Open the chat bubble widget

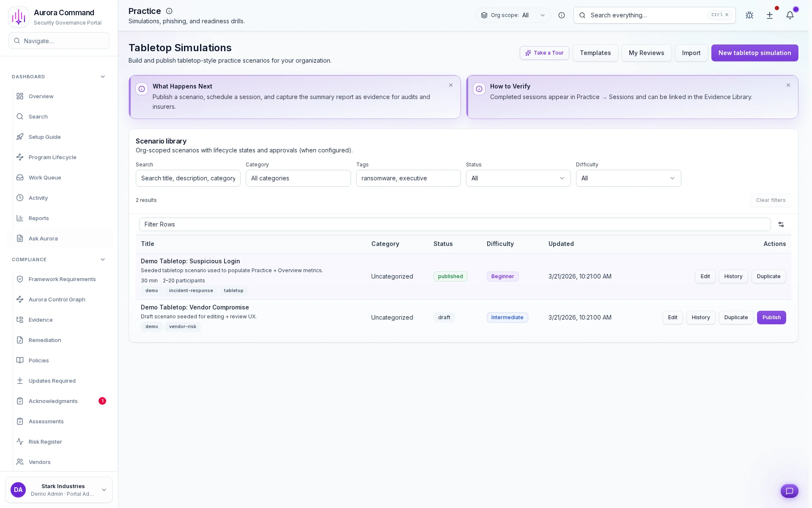[x=789, y=491]
